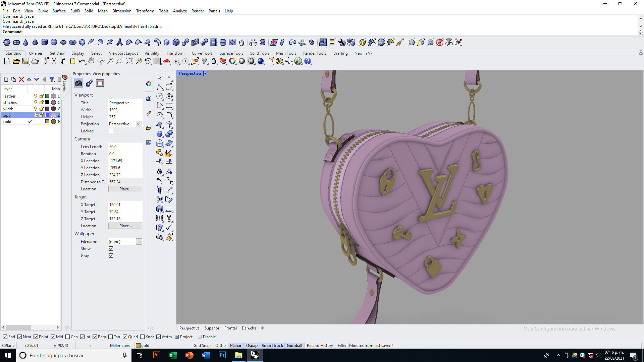644x362 pixels.
Task: Click the light bulb Hide objects icon
Action: (204, 61)
